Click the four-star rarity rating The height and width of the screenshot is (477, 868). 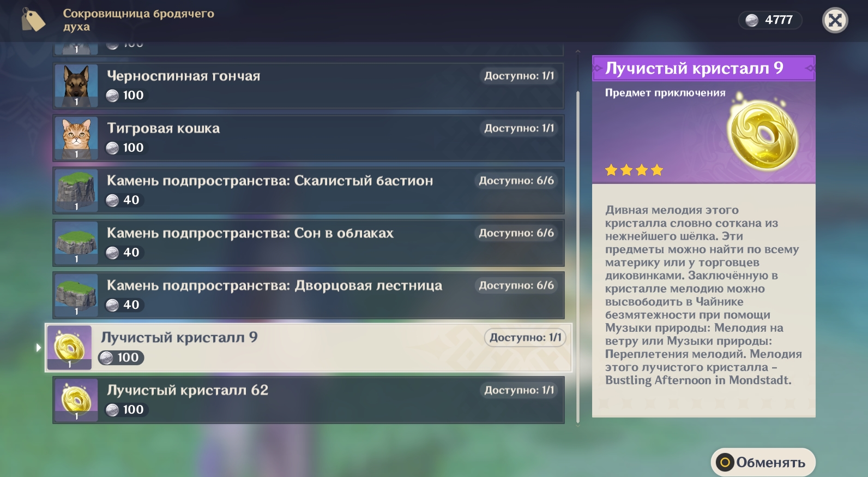[634, 170]
